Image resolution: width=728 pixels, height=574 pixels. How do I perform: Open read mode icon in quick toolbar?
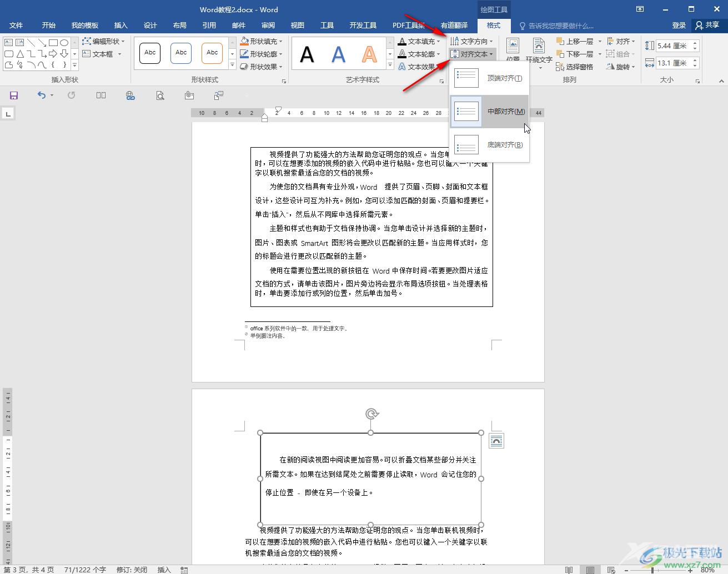(101, 95)
